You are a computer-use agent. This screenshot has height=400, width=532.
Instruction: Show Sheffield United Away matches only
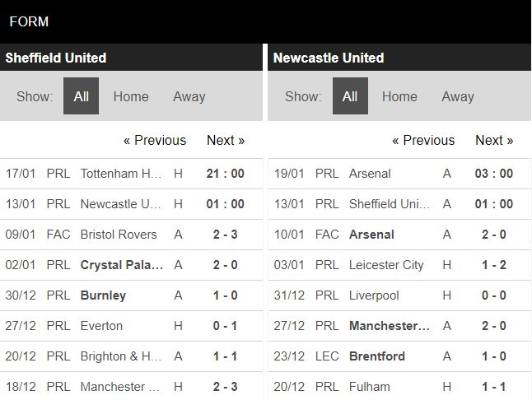pyautogui.click(x=189, y=96)
